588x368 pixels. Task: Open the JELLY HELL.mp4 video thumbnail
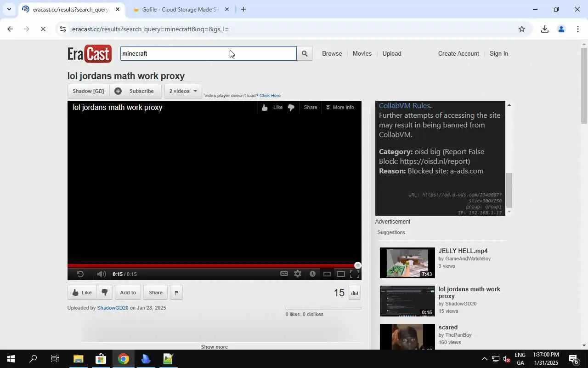click(407, 263)
